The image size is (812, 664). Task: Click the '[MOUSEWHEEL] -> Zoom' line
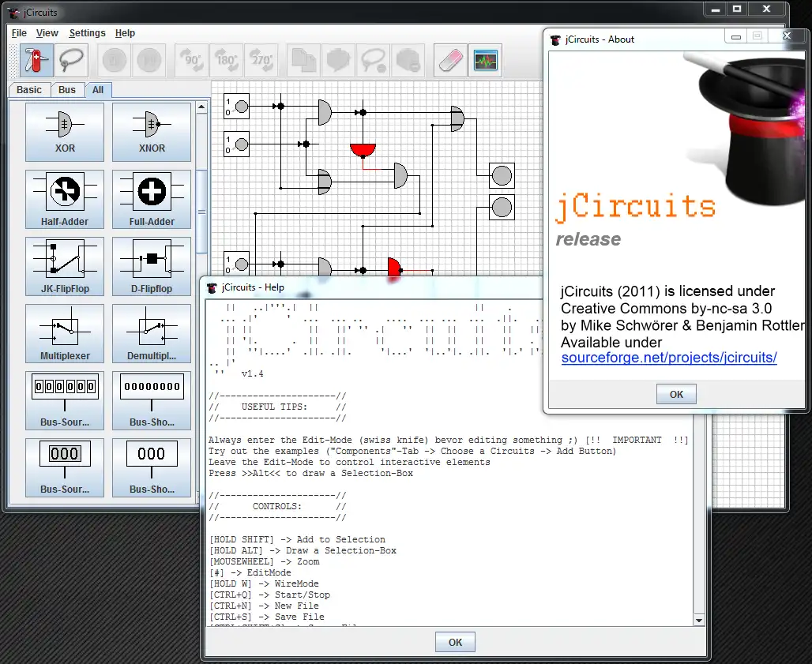click(264, 561)
